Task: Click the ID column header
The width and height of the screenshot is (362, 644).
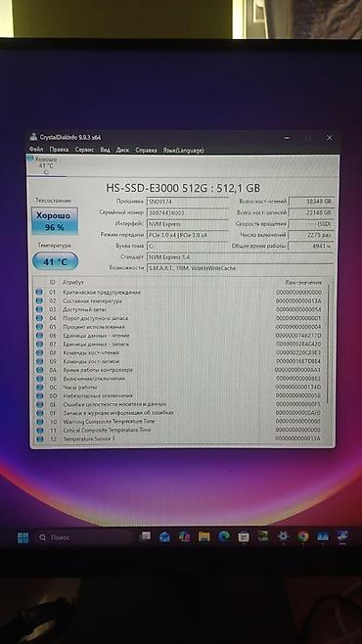Action: [x=52, y=282]
